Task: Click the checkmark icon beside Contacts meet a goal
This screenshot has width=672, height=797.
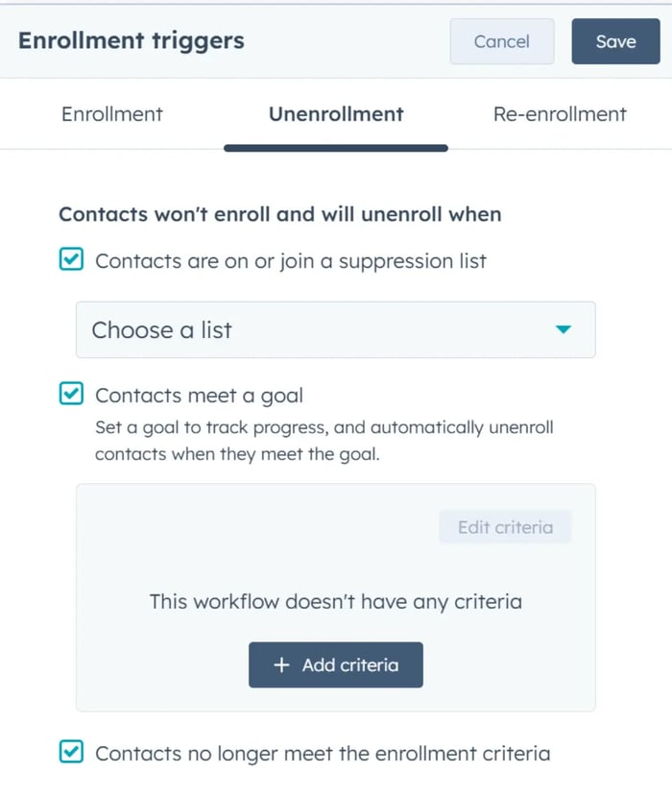Action: tap(70, 394)
